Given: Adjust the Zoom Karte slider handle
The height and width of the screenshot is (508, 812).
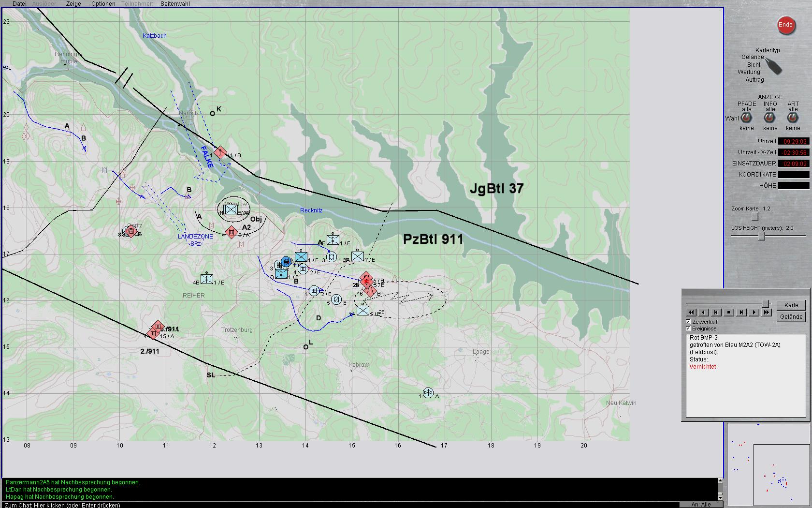Looking at the screenshot, I should tap(755, 217).
